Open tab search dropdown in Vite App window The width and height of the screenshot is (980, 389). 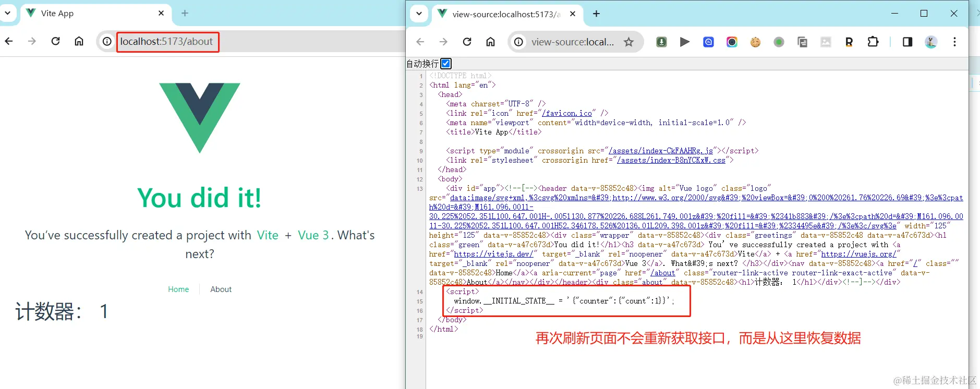coord(7,13)
